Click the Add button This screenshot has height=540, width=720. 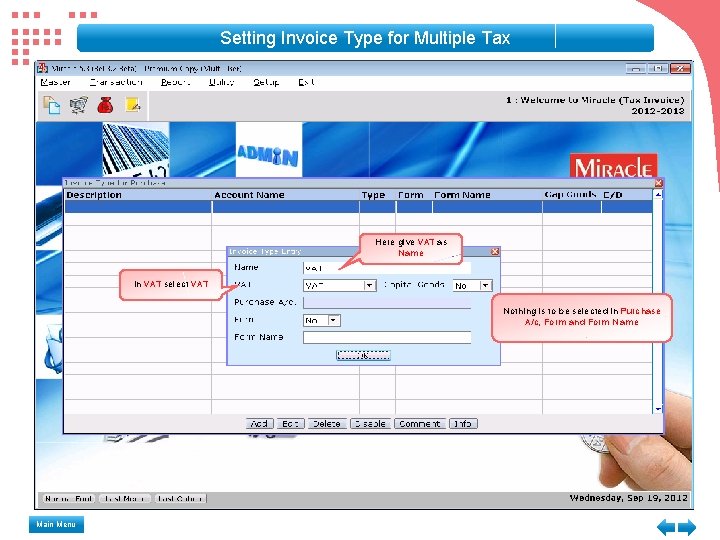(x=259, y=423)
